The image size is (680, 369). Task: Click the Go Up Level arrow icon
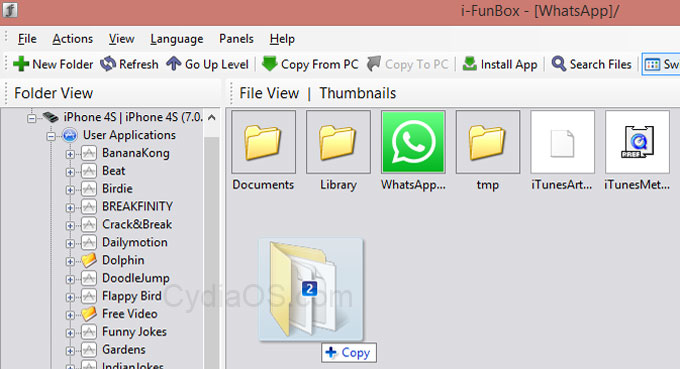click(x=174, y=64)
